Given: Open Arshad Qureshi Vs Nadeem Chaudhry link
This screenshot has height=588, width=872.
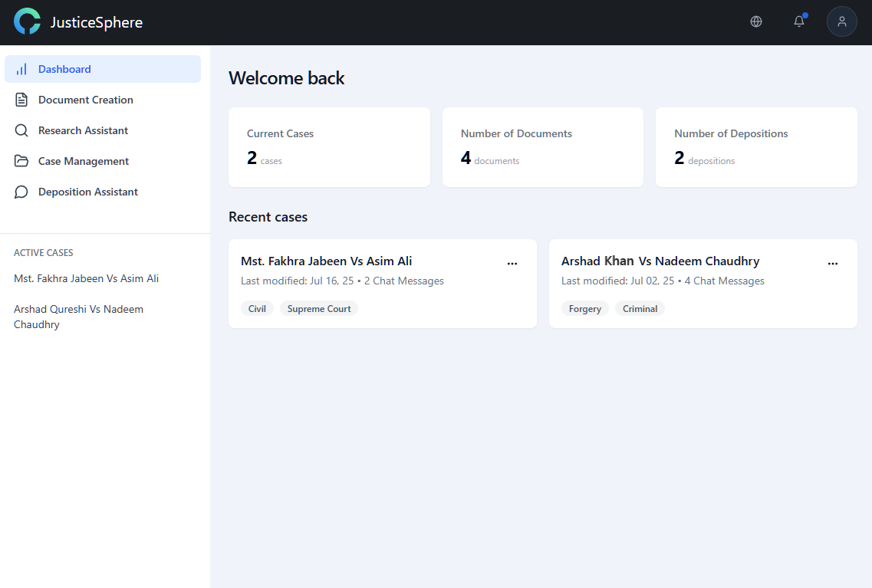Looking at the screenshot, I should pyautogui.click(x=78, y=317).
